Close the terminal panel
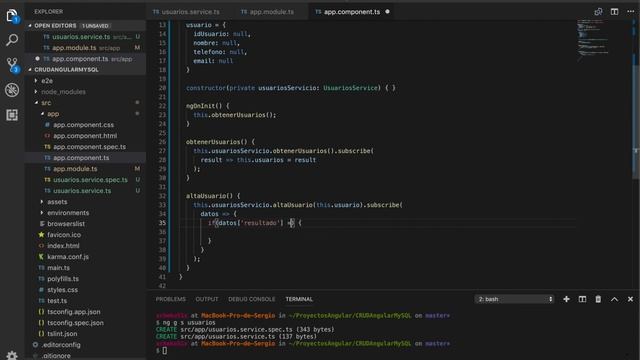Screen dimensions: 640x360 coord(630,299)
